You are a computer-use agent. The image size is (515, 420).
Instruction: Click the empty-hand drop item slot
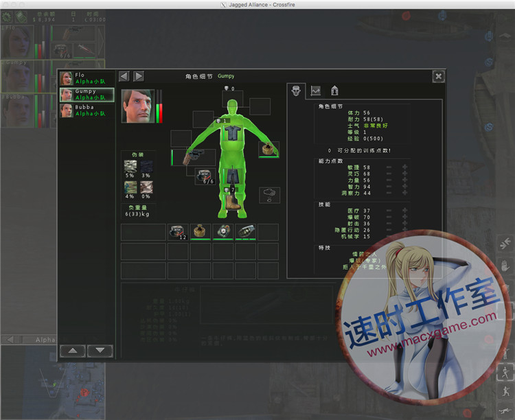270,195
